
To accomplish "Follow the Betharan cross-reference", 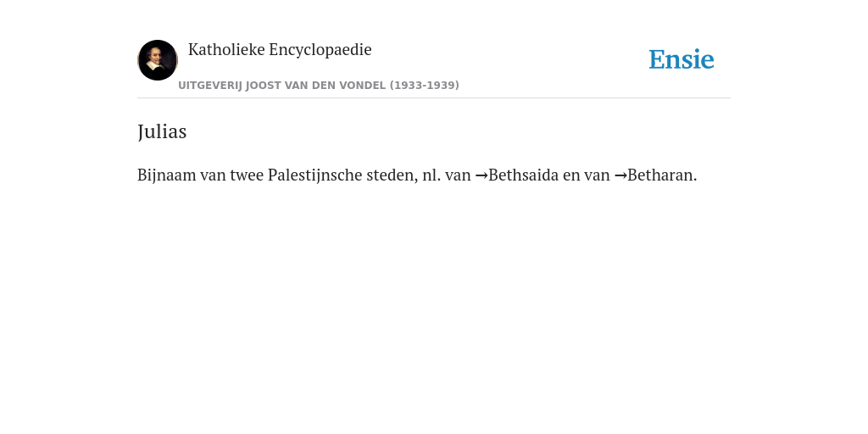I will [662, 175].
